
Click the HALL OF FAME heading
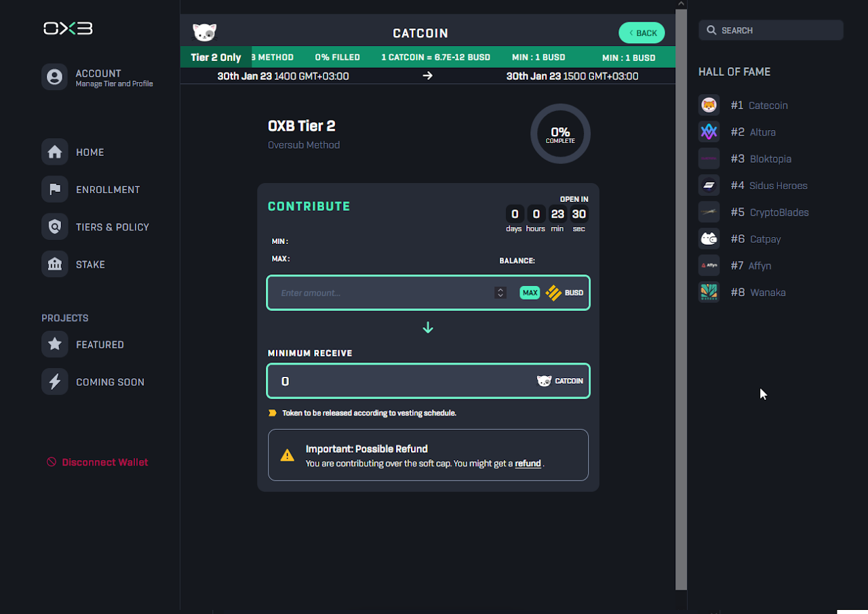[x=734, y=72]
